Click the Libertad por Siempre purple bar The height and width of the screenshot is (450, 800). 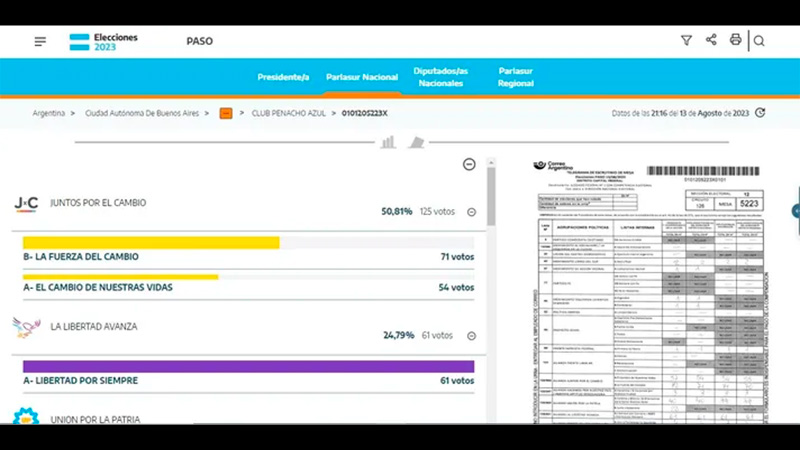248,366
